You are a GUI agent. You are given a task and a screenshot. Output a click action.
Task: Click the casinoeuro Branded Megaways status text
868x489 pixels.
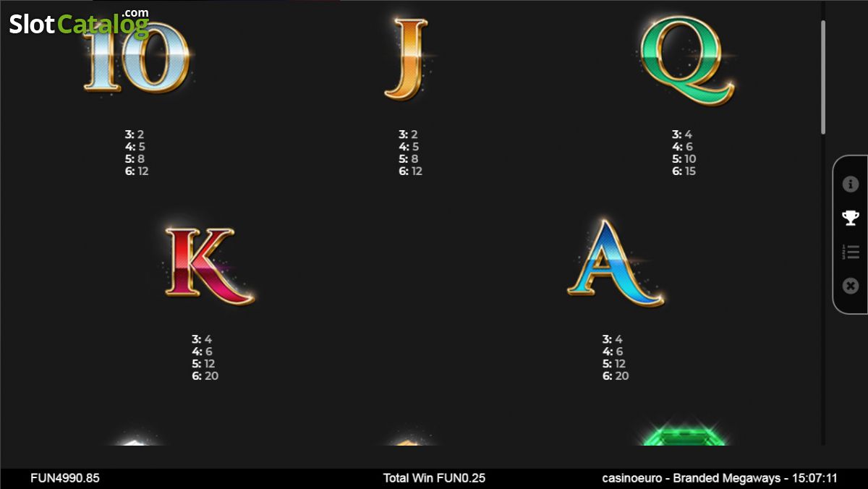[x=720, y=478]
